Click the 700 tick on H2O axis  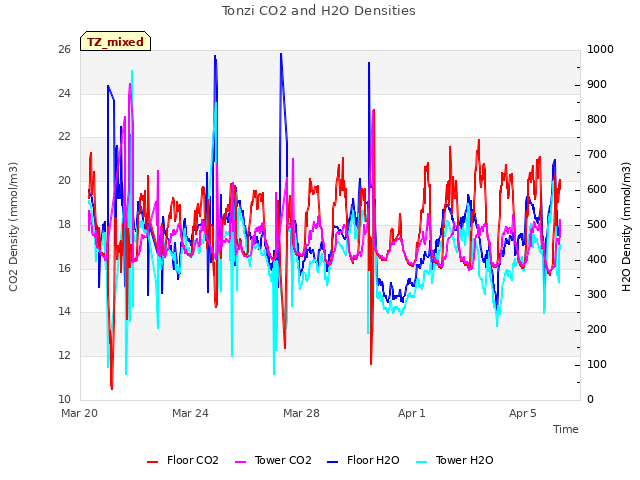click(597, 155)
